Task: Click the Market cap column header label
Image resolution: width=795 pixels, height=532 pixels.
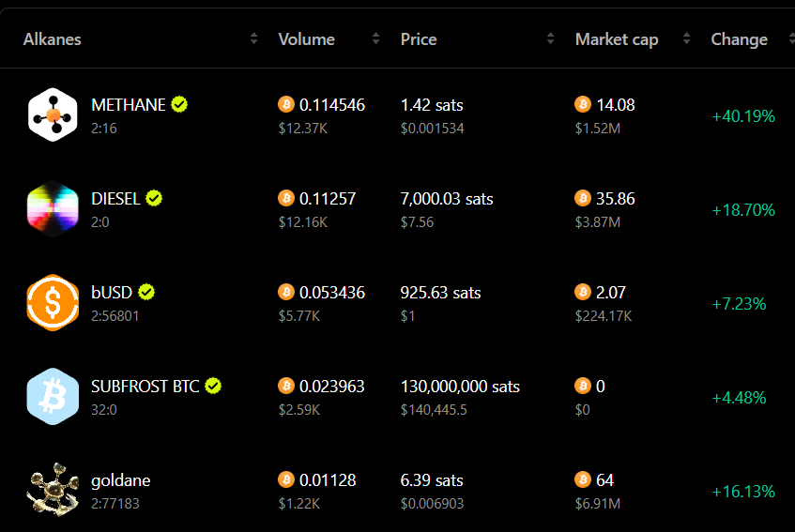Action: (617, 39)
